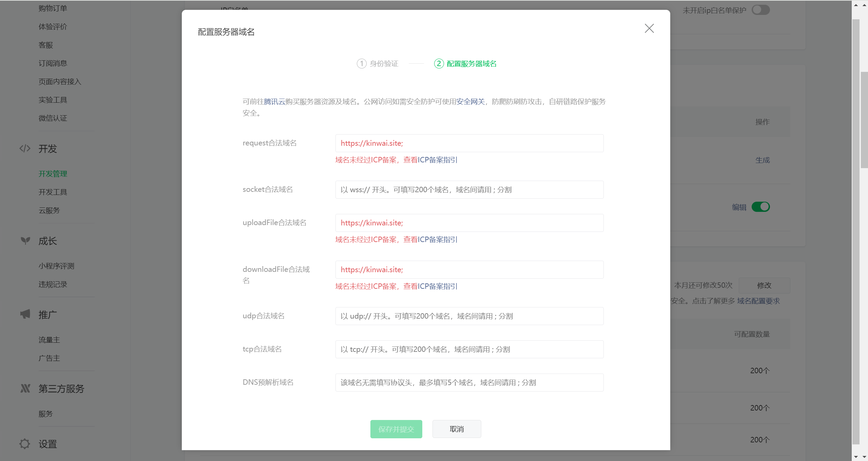Click the step 2 配置服务器域名 circle icon
Screen dimensions: 868x461
click(439, 64)
